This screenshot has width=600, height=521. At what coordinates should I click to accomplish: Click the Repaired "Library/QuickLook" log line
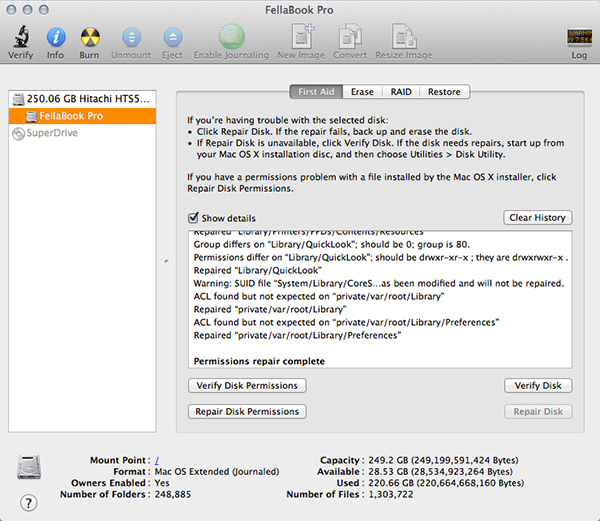point(258,270)
